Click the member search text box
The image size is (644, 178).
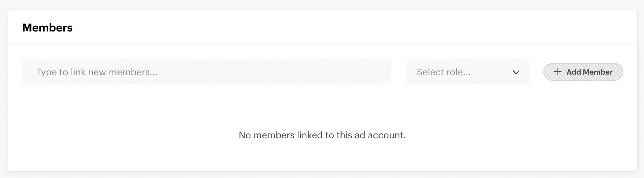pyautogui.click(x=206, y=72)
